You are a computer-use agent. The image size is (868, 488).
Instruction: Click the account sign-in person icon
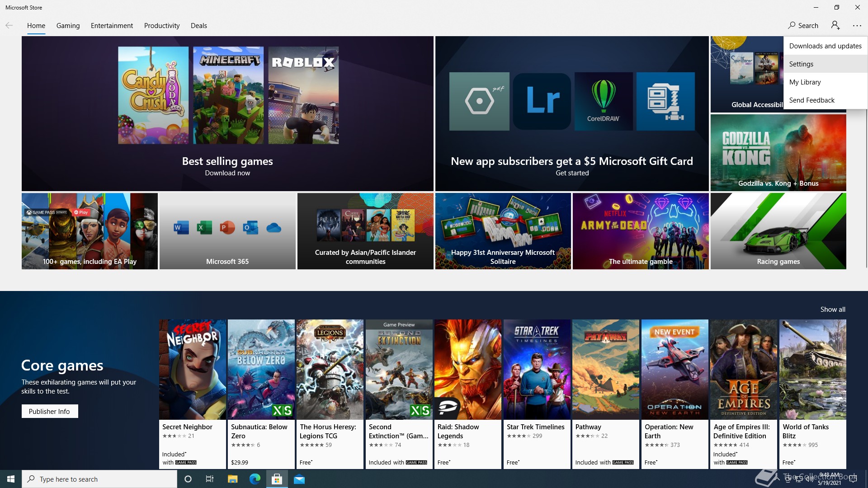click(x=835, y=25)
